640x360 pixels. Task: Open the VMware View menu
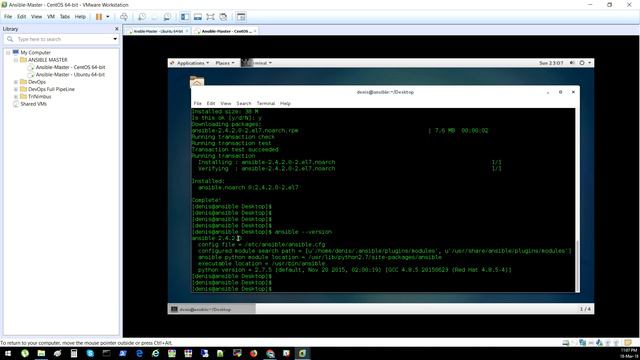[36, 17]
